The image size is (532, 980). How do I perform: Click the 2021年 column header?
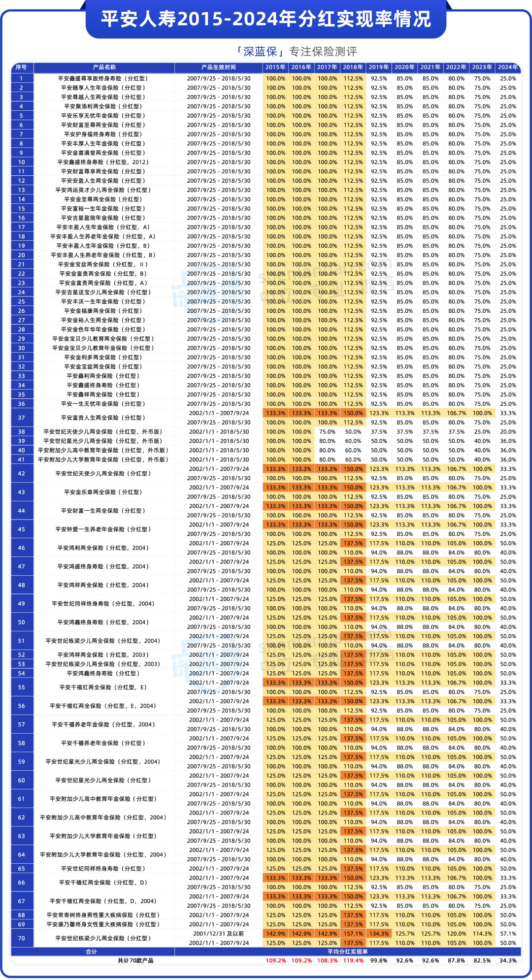[431, 67]
